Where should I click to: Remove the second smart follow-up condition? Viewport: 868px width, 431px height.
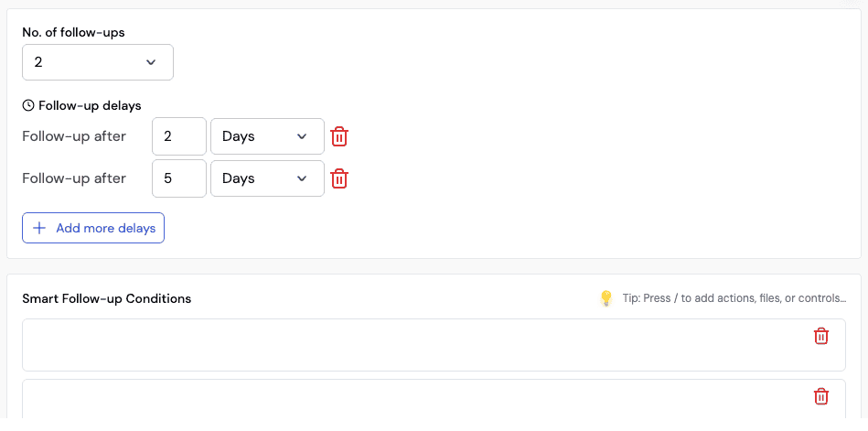(x=821, y=396)
